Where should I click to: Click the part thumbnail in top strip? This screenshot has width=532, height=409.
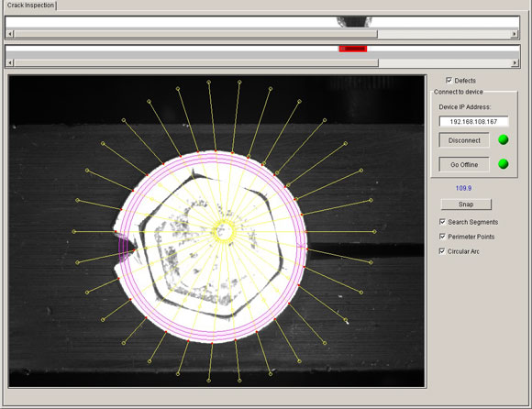coord(354,22)
